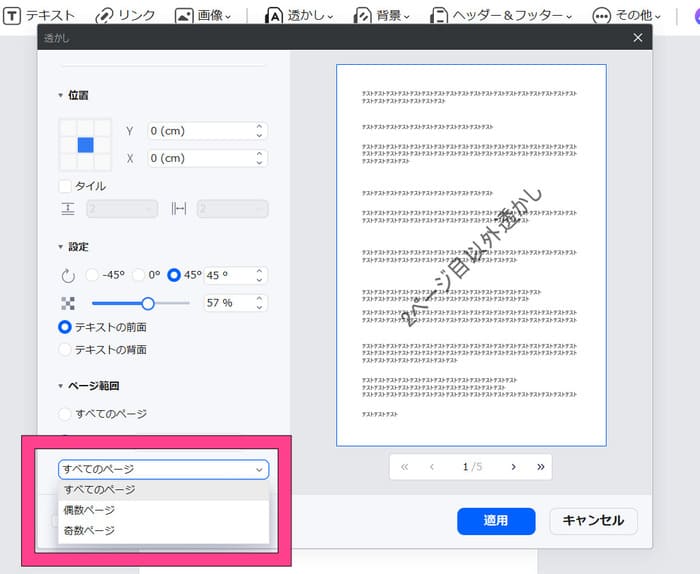Open the vertical tile spacing dropdown
The height and width of the screenshot is (574, 700).
pos(122,209)
